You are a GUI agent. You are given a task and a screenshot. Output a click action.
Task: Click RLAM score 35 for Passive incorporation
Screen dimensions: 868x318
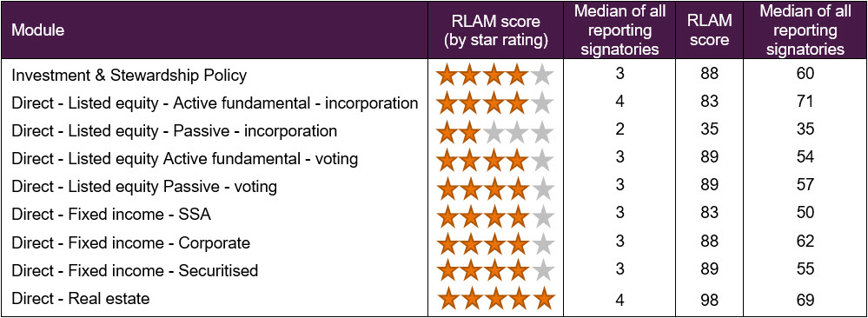coord(709,132)
